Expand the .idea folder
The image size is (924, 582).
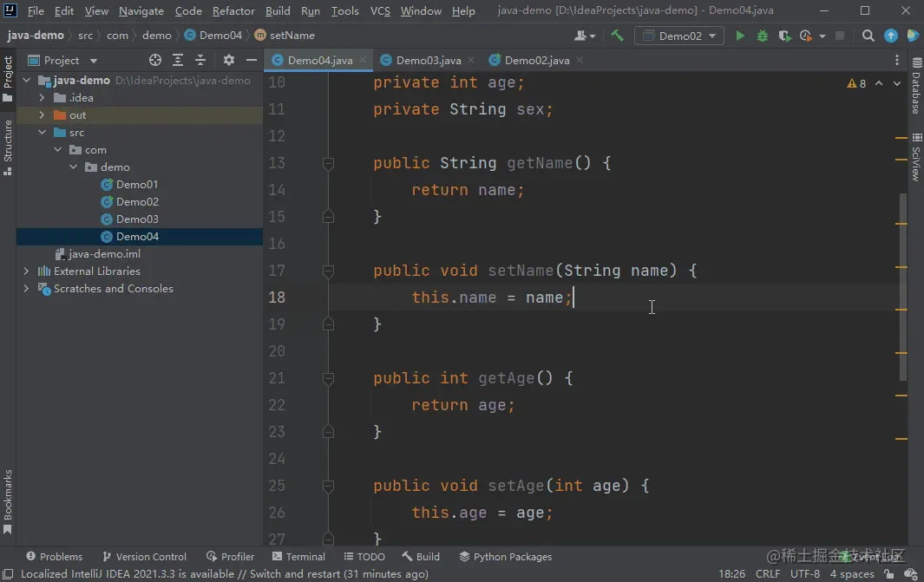coord(42,98)
